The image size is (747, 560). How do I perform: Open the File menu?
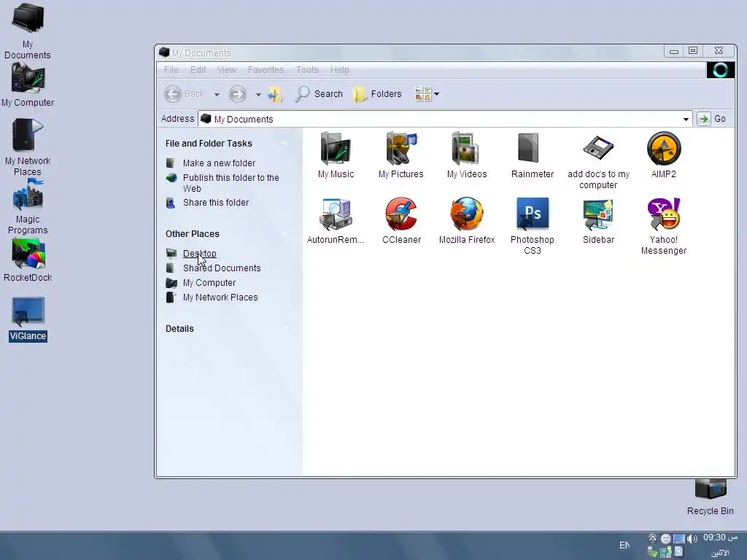coord(171,69)
